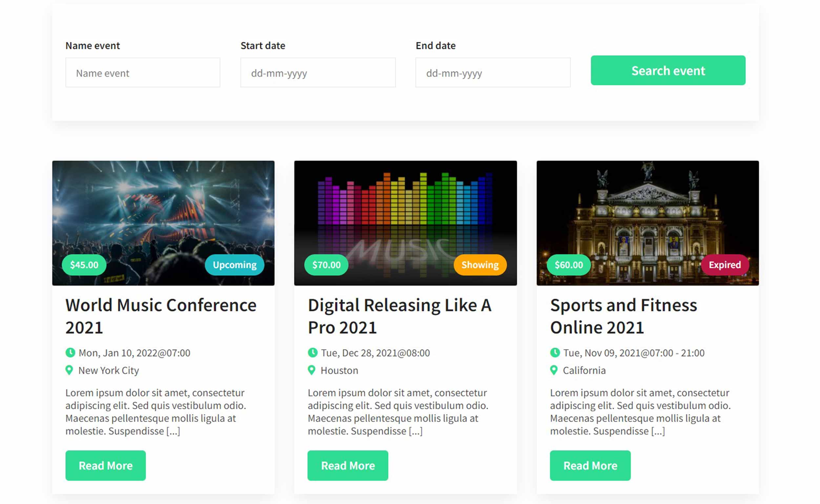Image resolution: width=820 pixels, height=504 pixels.
Task: Click description text under Houston event
Action: [398, 412]
